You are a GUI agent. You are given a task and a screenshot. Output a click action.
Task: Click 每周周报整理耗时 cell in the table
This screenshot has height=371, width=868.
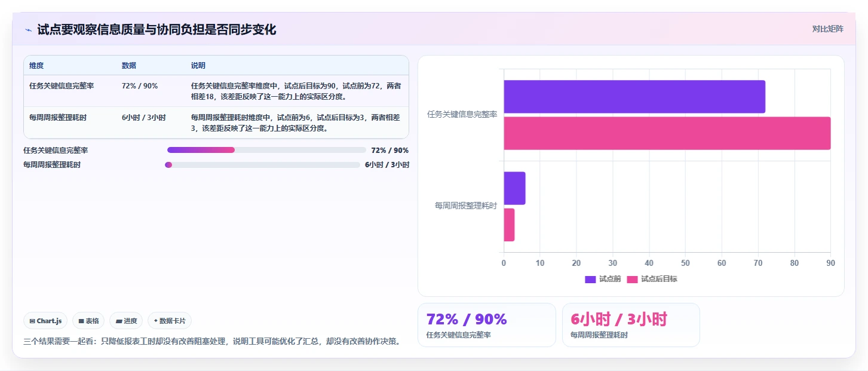pyautogui.click(x=58, y=118)
